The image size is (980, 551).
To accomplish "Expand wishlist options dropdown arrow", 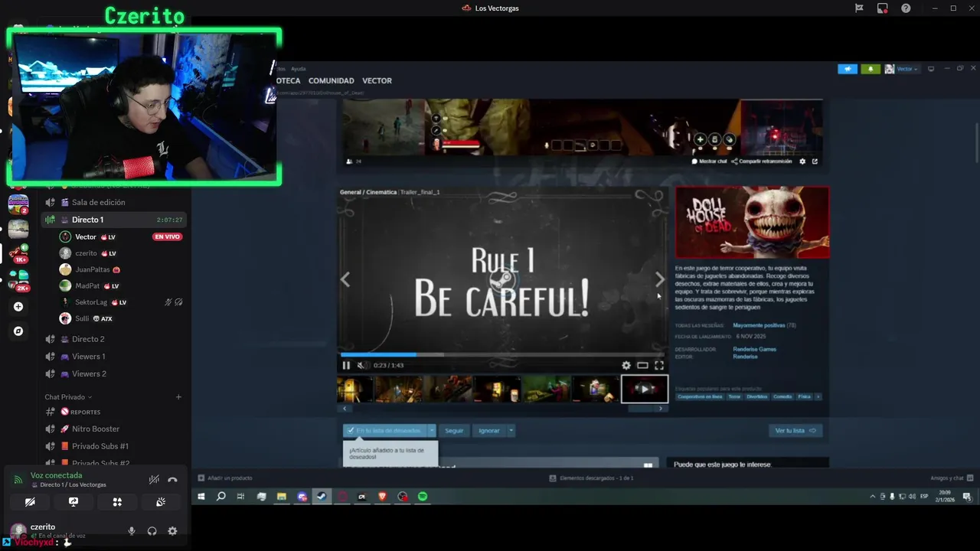I will point(432,431).
